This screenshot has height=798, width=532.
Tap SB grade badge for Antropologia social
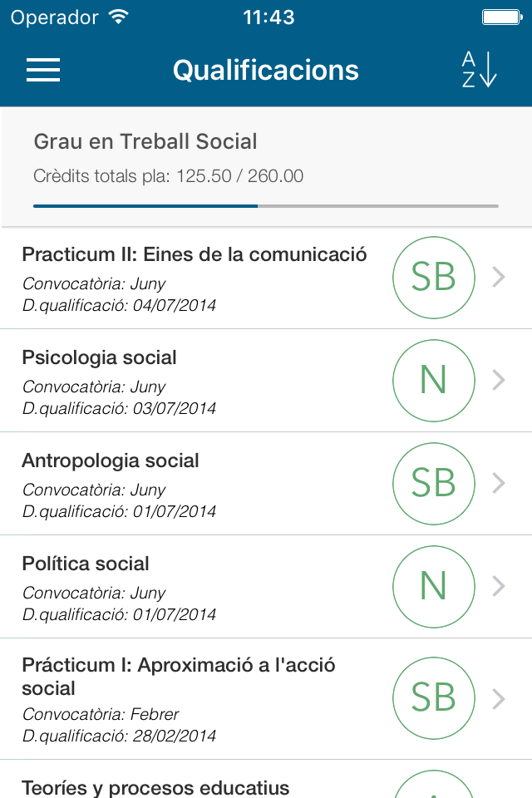coord(434,484)
